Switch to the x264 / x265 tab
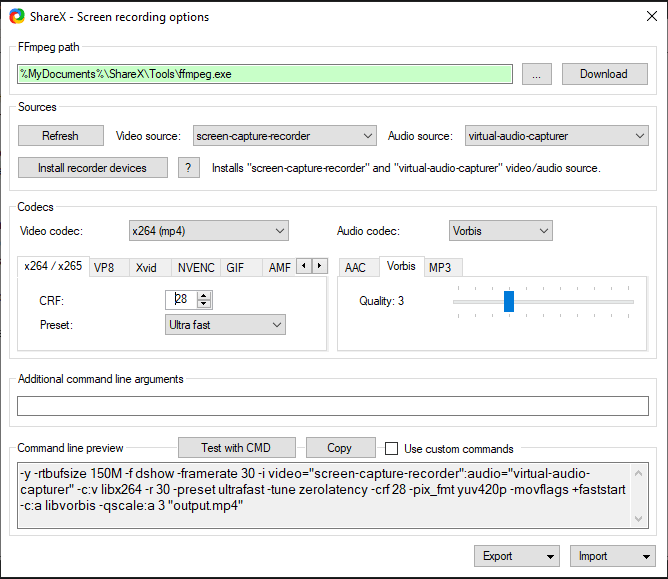Viewport: 668px width, 579px height. [53, 266]
